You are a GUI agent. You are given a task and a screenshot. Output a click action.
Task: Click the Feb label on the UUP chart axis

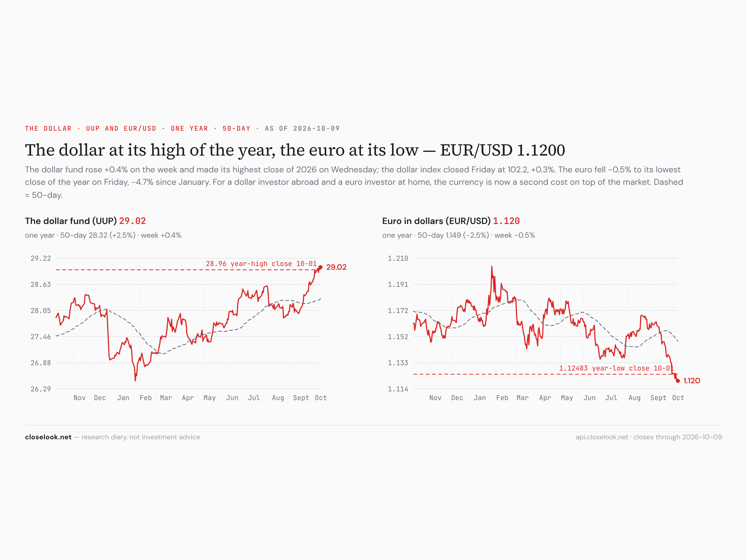tap(146, 398)
